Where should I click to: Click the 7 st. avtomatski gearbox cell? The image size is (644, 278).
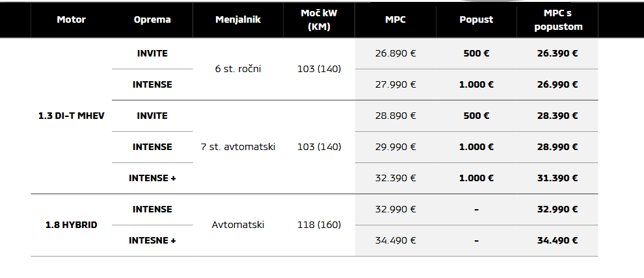click(x=238, y=147)
